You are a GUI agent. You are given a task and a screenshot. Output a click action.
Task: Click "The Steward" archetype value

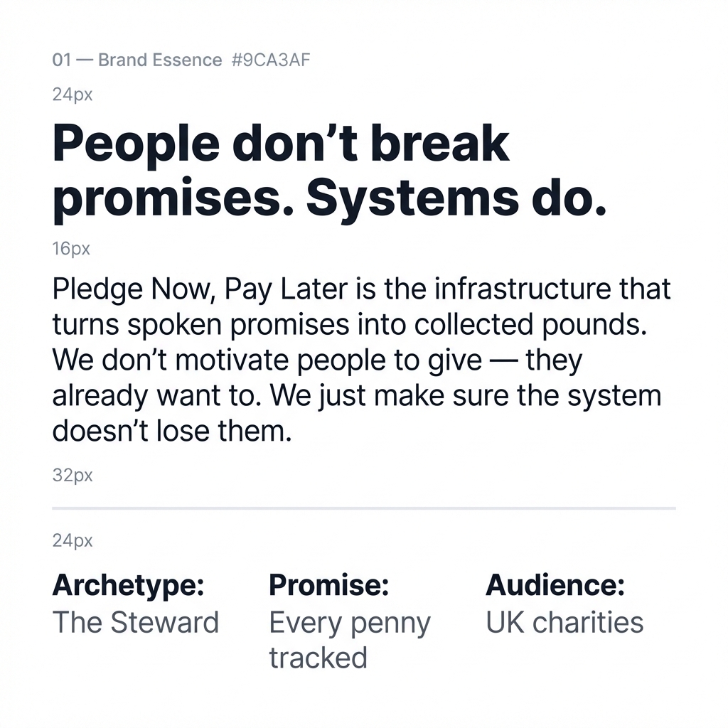pyautogui.click(x=136, y=623)
